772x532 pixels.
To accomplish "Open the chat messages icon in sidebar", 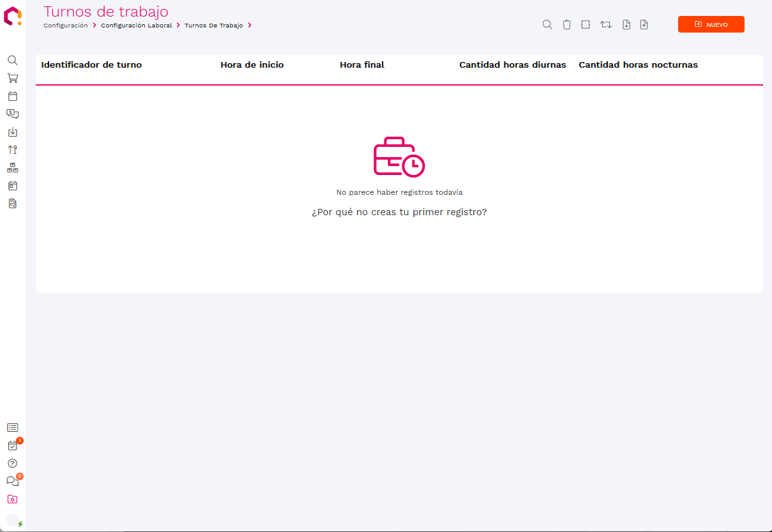I will point(12,482).
